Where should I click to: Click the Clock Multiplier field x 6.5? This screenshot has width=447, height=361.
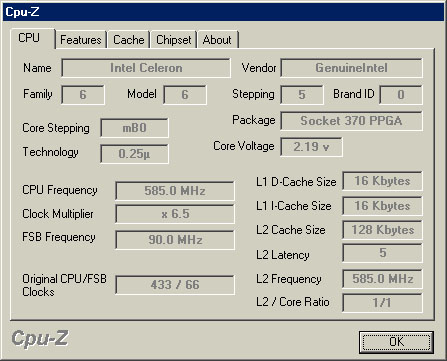(175, 214)
